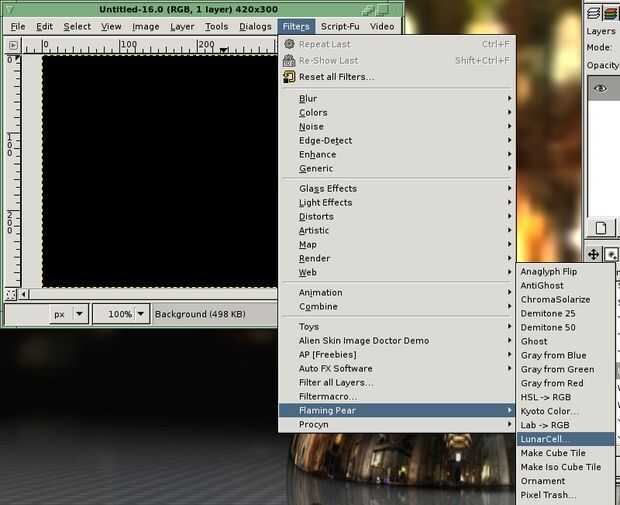Image resolution: width=620 pixels, height=505 pixels.
Task: Click the image menu arrow at ruler origin
Action: tap(11, 45)
